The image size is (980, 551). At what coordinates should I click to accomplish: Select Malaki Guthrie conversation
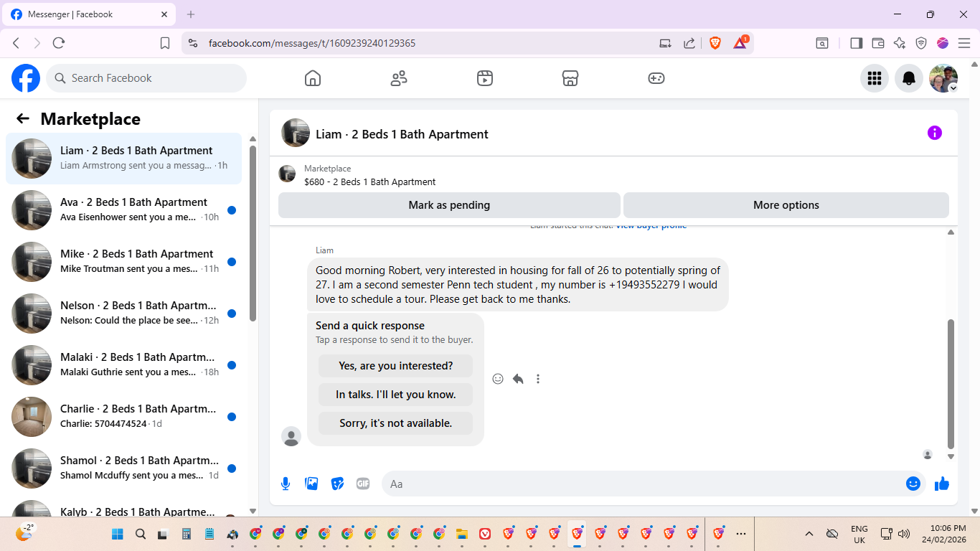tap(123, 365)
